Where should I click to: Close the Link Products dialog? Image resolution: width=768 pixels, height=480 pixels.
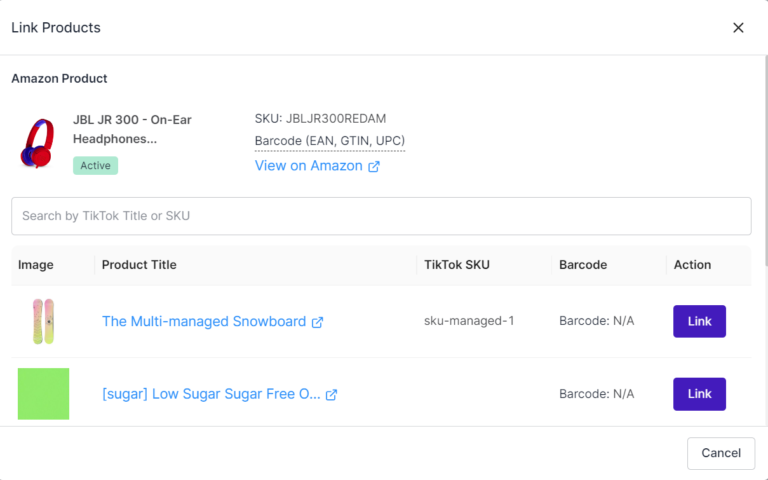pos(738,28)
